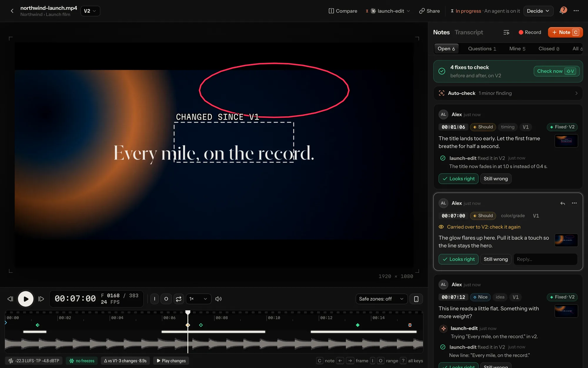
Task: Open Compare view
Action: tap(343, 11)
